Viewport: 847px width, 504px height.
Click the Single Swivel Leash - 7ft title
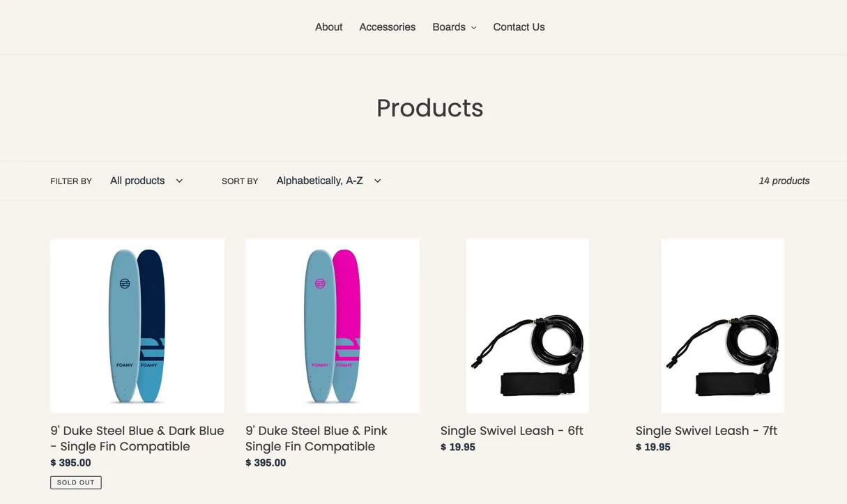pyautogui.click(x=706, y=431)
